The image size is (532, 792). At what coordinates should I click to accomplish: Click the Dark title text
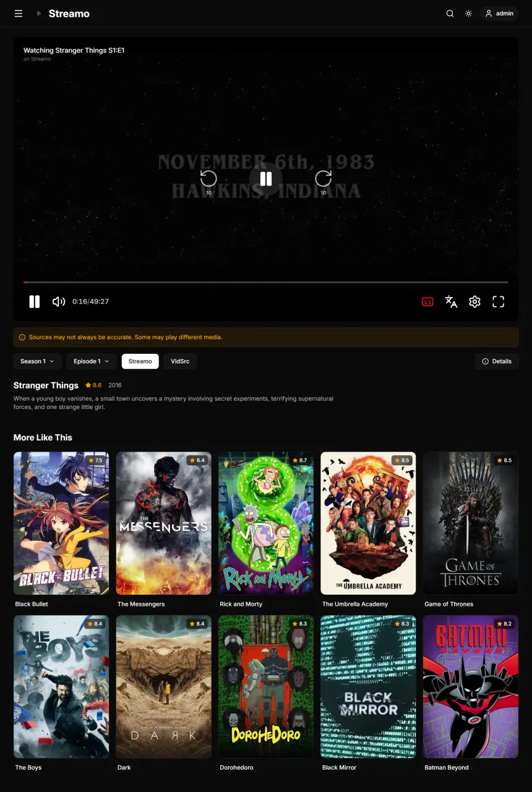(x=124, y=767)
